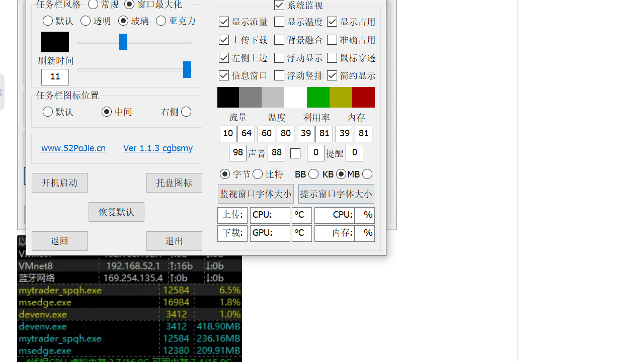Viewport: 644px width, 362px height.
Task: Click the 开机启动 button
Action: [59, 183]
